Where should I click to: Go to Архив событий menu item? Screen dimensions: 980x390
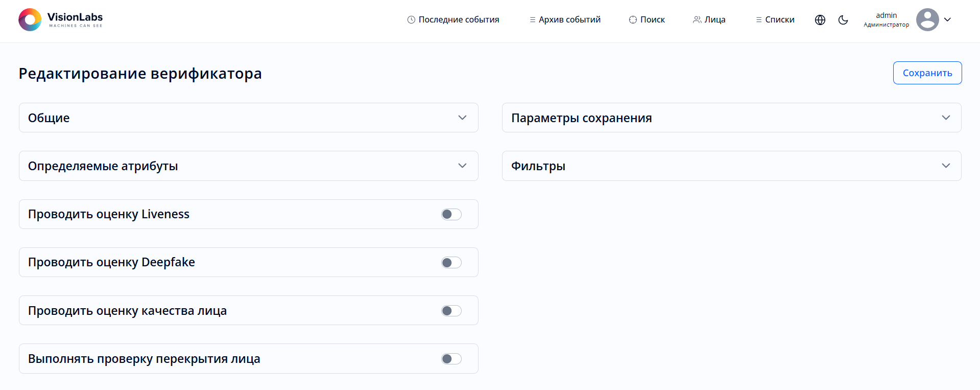pos(569,20)
